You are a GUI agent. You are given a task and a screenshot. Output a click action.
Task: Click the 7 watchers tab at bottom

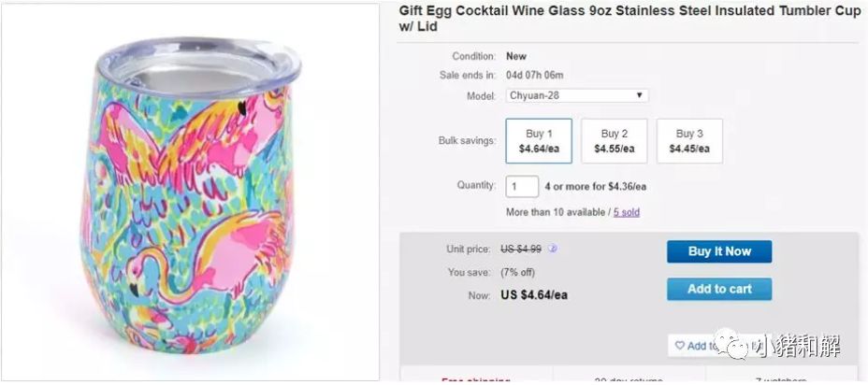tap(782, 380)
